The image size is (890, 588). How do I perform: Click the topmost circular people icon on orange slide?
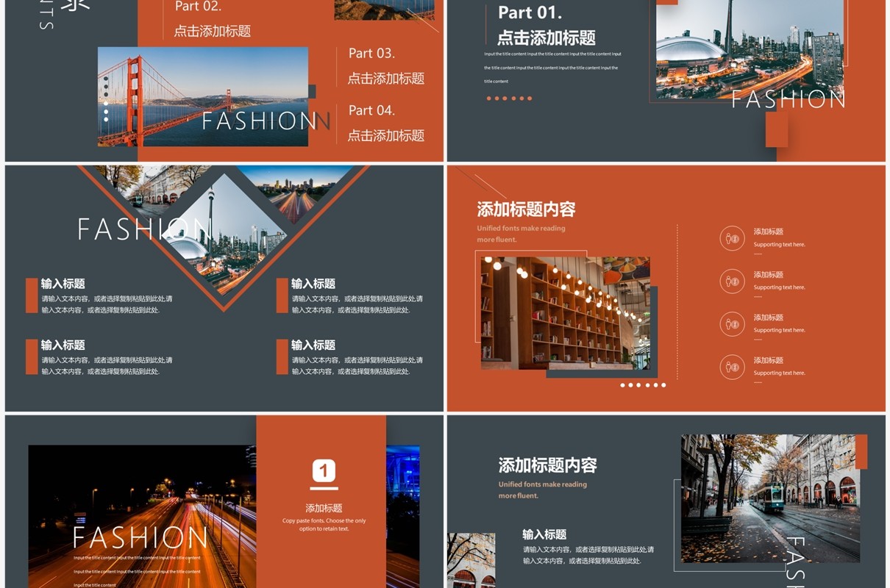pos(732,238)
